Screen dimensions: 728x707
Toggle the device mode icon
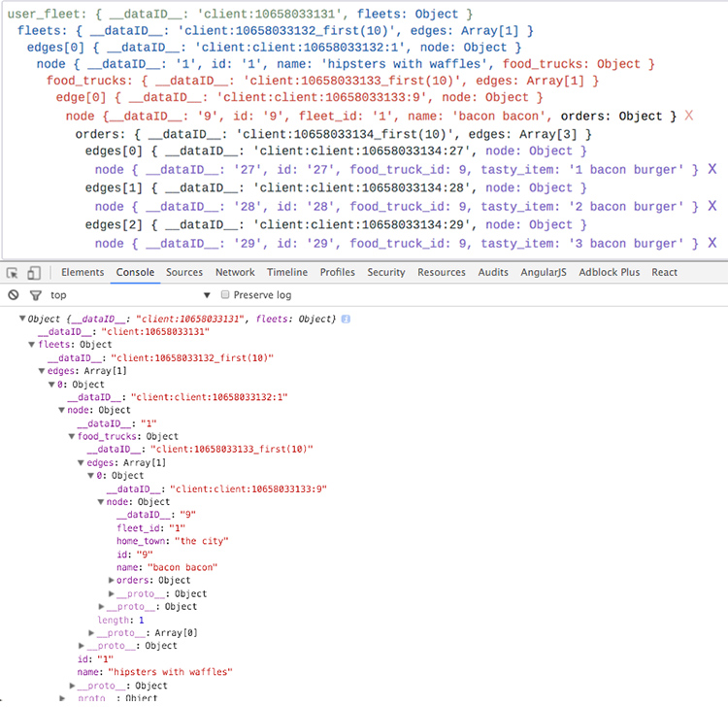pyautogui.click(x=34, y=273)
